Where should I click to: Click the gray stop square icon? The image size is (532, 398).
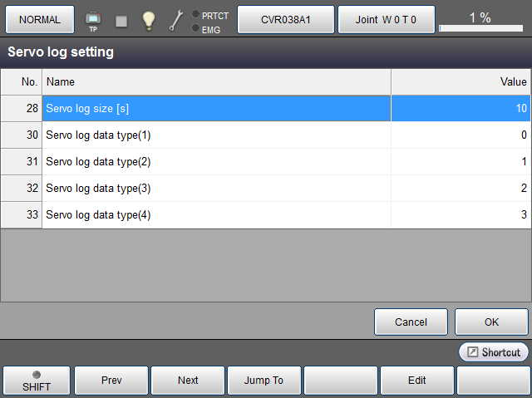pos(121,21)
